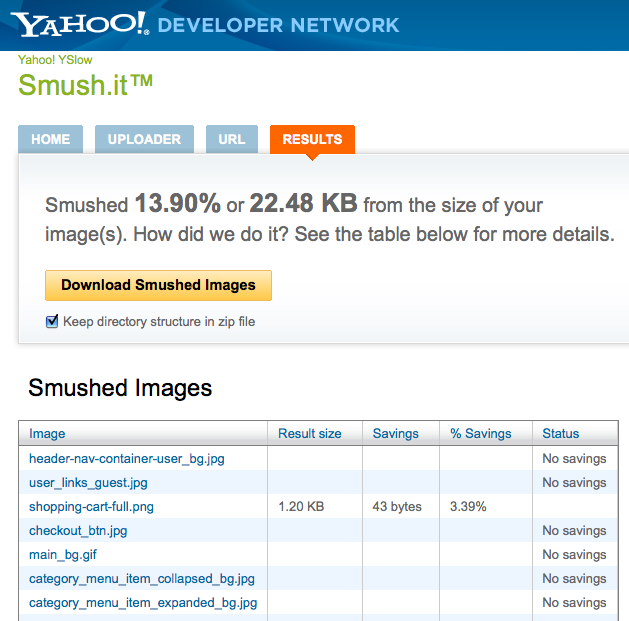Select the RESULTS tab
The width and height of the screenshot is (629, 621).
click(312, 139)
